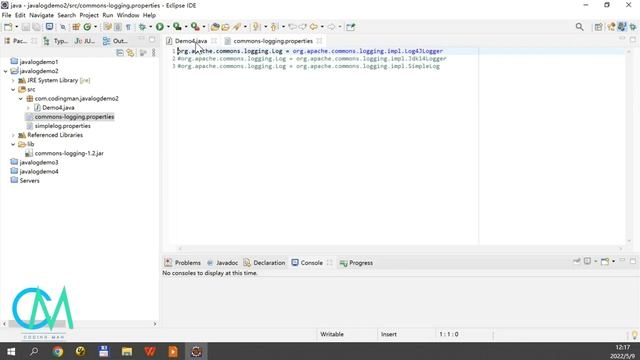
Task: Click the Back navigation arrow icon
Action: 313,27
